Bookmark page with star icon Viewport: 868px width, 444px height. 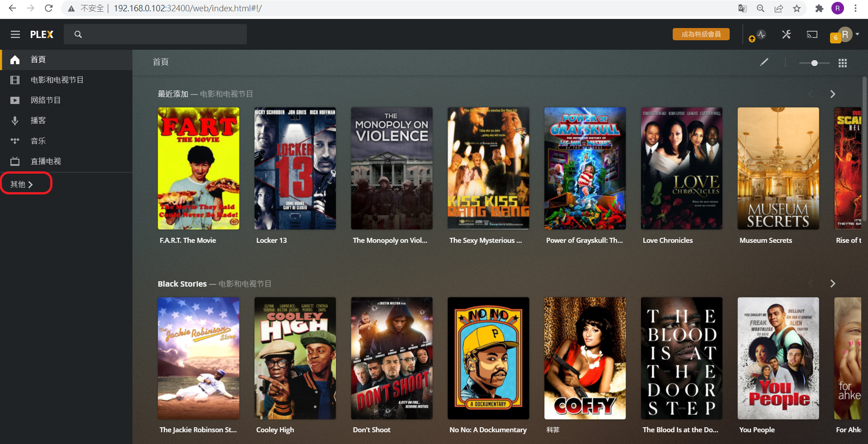pyautogui.click(x=797, y=8)
